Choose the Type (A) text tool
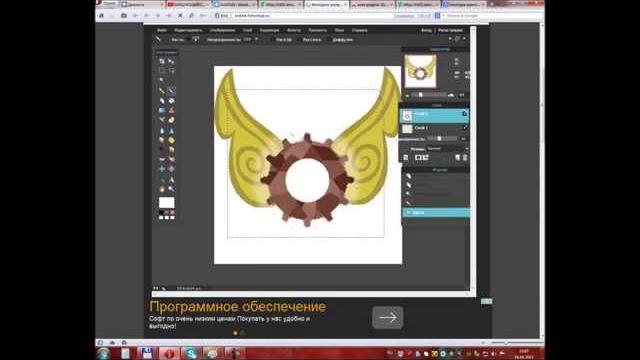The image size is (640, 360). point(171,180)
